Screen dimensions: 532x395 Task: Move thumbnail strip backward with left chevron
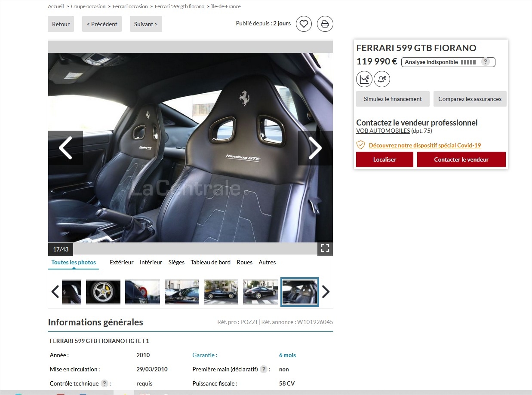[x=55, y=292]
